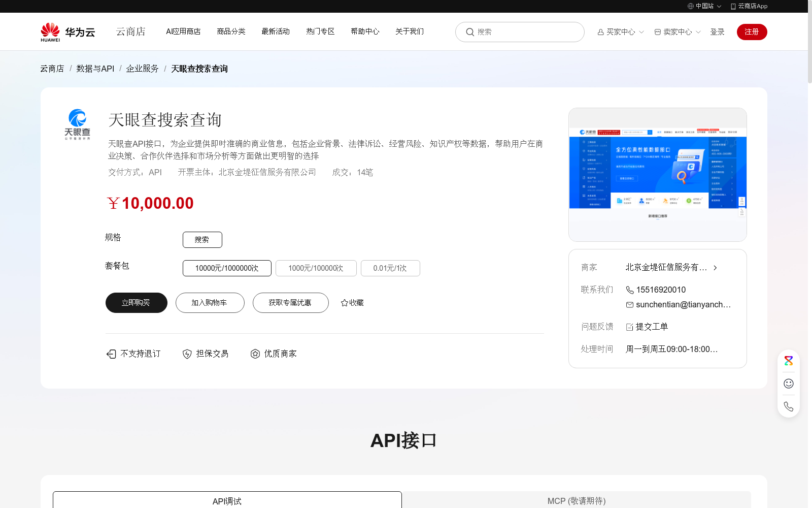This screenshot has height=508, width=812.
Task: Select the 1000元/100000次 package
Action: click(316, 268)
